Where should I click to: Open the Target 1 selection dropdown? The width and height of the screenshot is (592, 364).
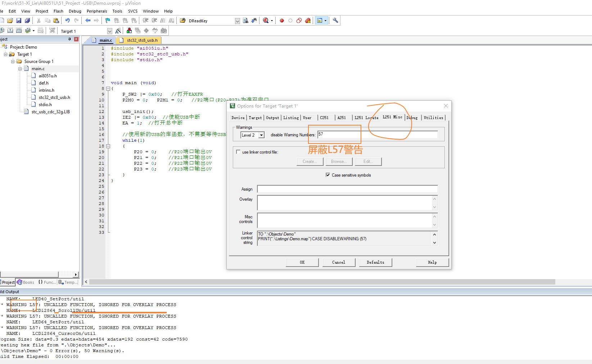pos(109,31)
